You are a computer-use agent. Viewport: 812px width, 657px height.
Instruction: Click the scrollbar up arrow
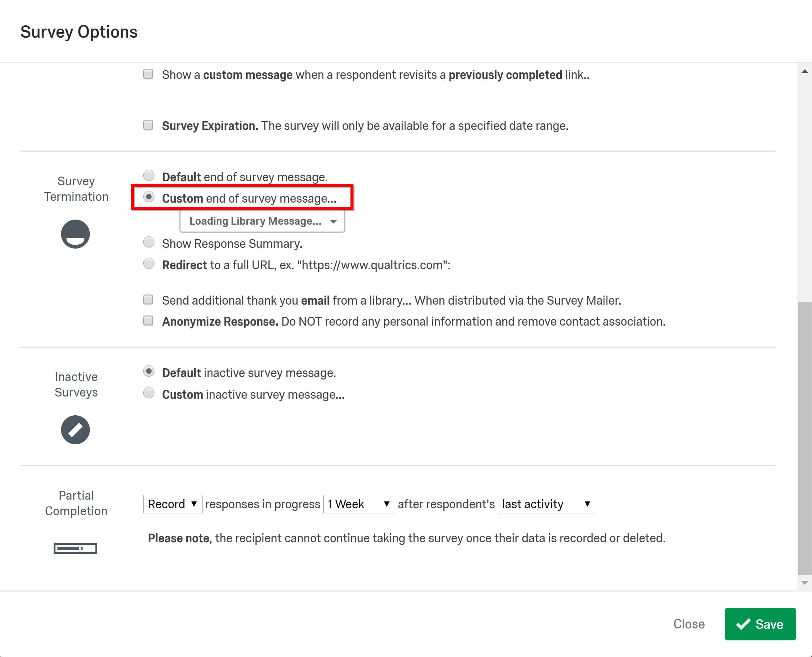[x=804, y=72]
